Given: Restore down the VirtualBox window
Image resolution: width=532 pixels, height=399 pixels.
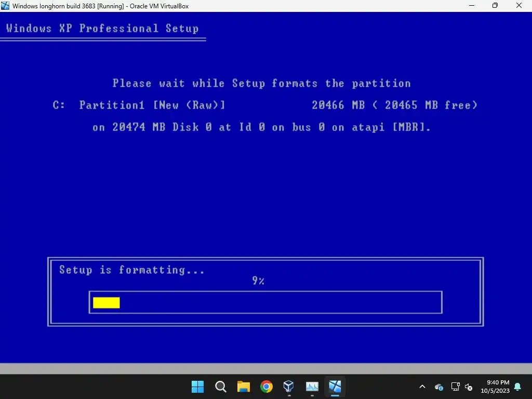Looking at the screenshot, I should point(495,6).
